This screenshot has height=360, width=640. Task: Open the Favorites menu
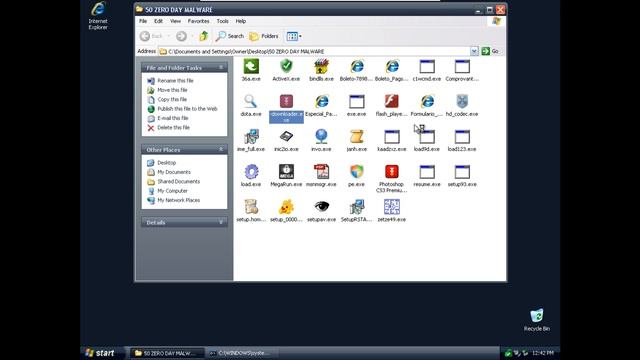coord(198,21)
